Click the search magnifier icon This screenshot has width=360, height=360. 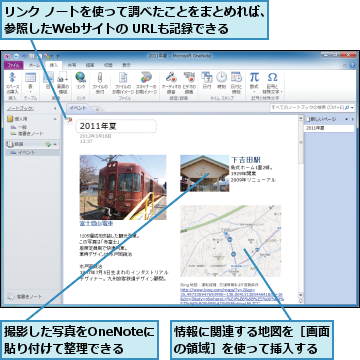tap(347, 108)
